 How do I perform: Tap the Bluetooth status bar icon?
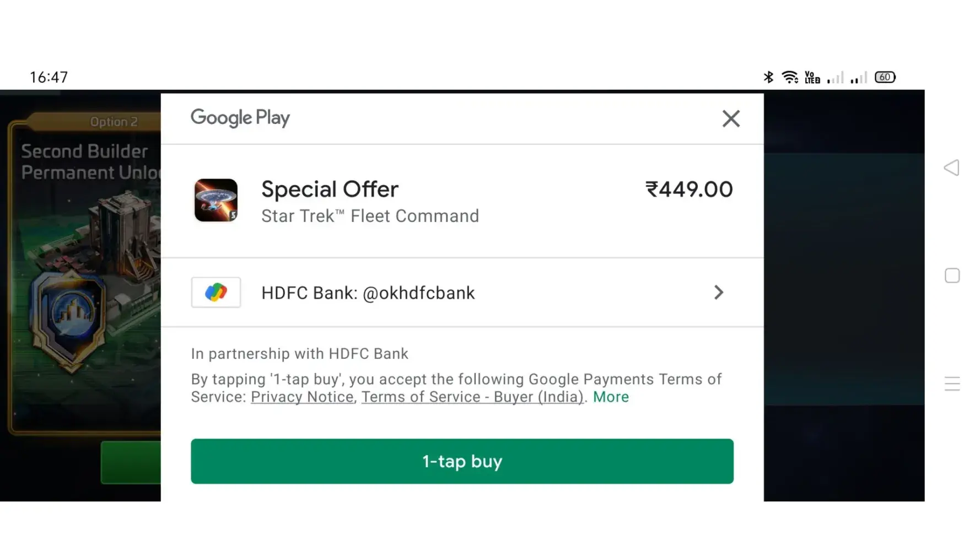(768, 77)
